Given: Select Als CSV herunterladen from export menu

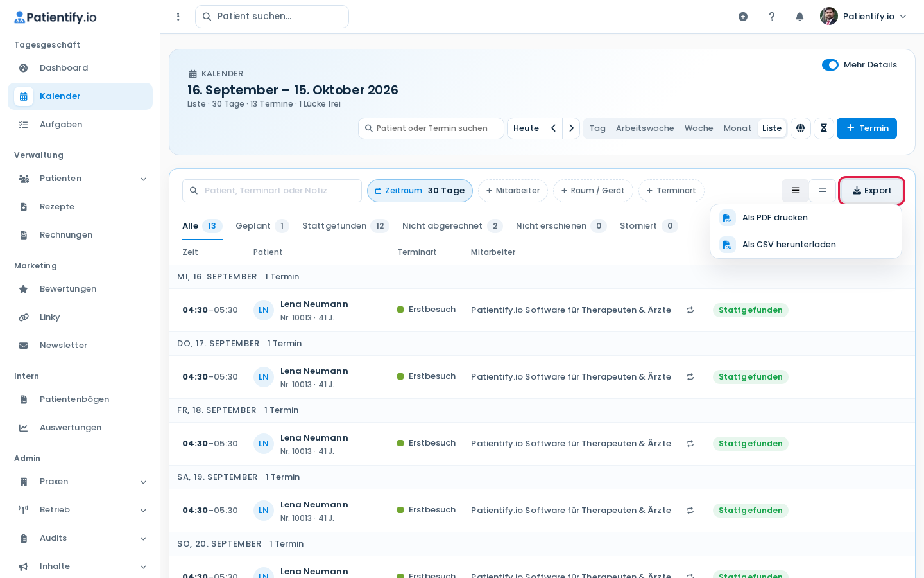Looking at the screenshot, I should click(x=806, y=245).
